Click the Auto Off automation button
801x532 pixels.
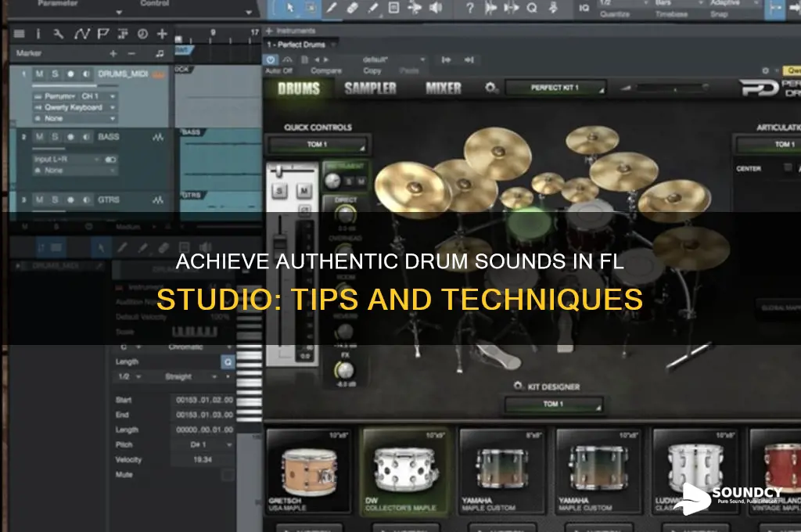point(279,71)
